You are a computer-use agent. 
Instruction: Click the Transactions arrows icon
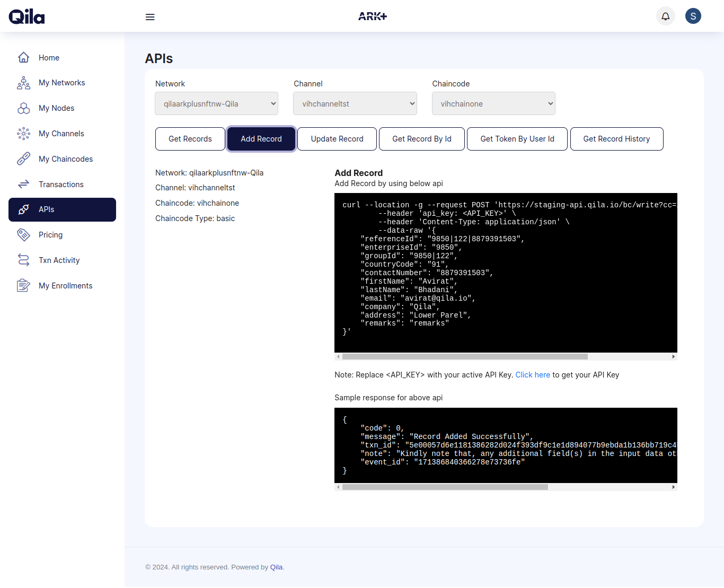click(23, 185)
